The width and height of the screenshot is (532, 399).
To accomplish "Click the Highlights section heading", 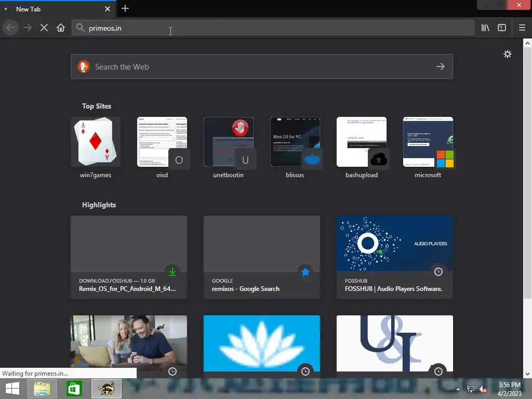I will (99, 205).
